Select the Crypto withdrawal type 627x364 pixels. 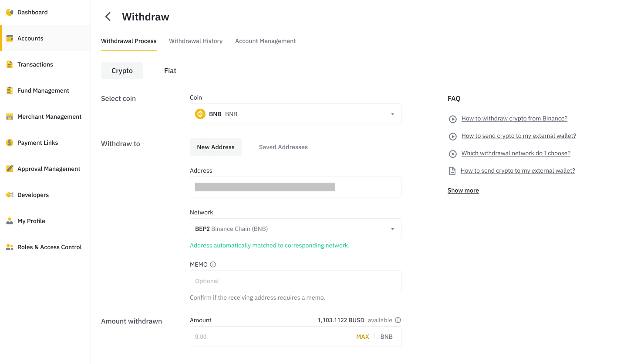[x=122, y=70]
